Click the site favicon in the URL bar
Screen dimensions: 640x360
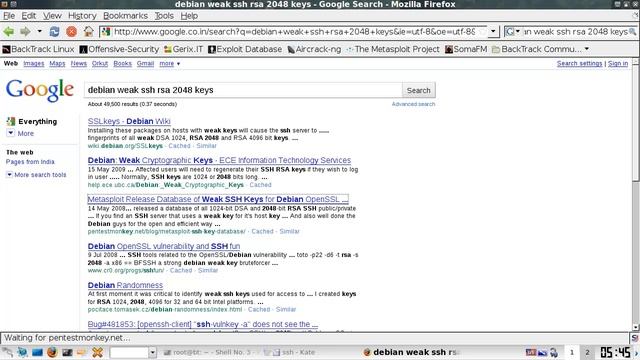point(106,31)
